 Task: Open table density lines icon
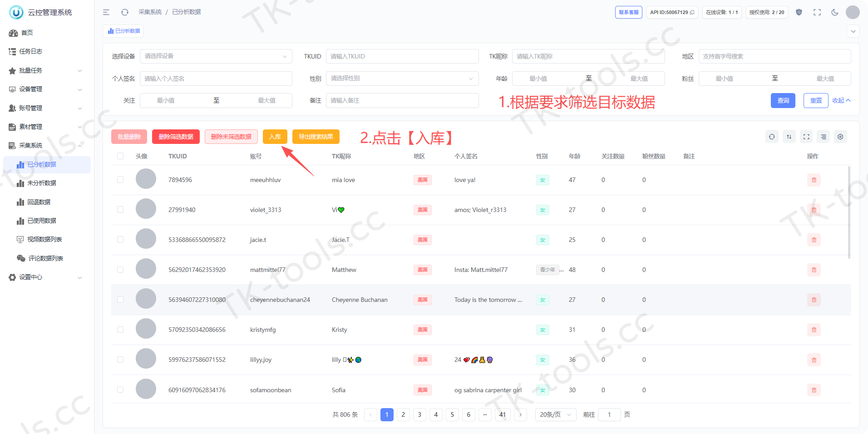(824, 137)
